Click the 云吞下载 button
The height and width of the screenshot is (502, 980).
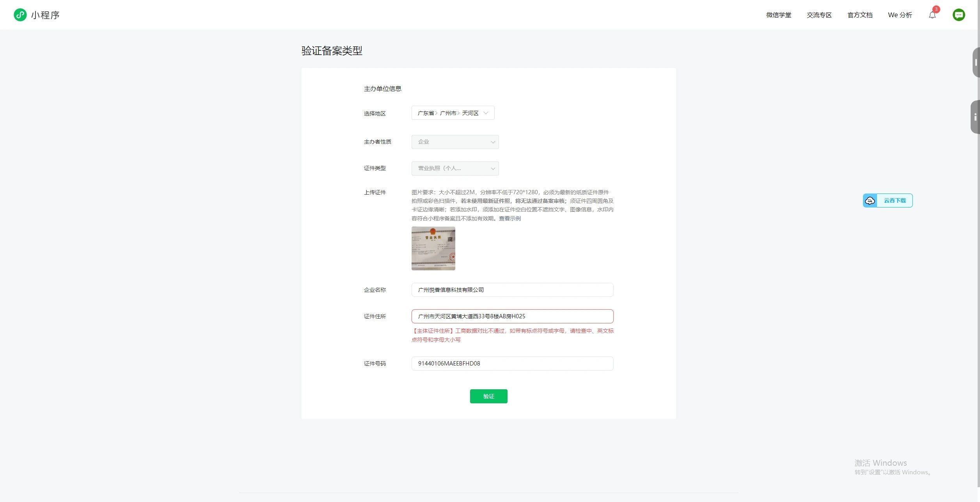[895, 200]
